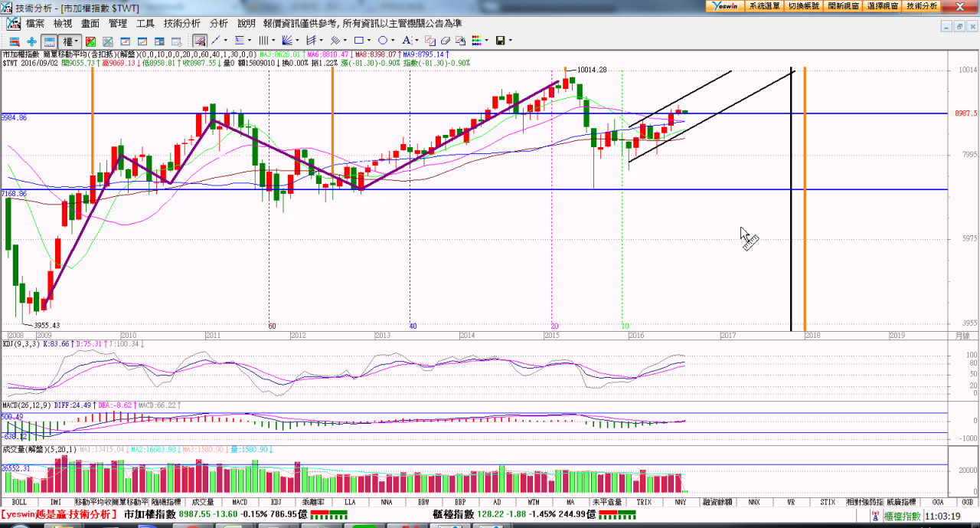980x528 pixels.
Task: Click the 2017 year marker on timeline
Action: tap(727, 336)
